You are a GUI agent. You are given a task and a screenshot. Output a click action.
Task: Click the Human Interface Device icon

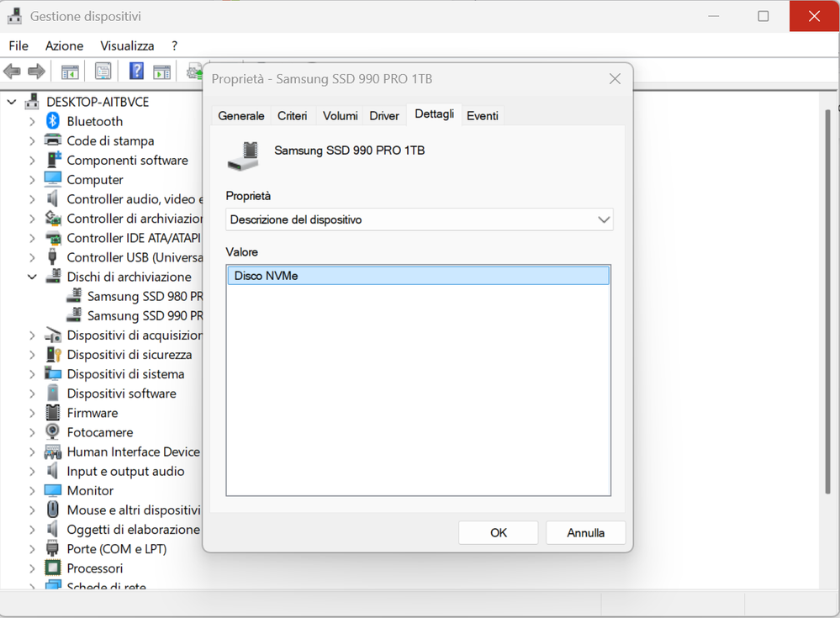click(x=52, y=452)
